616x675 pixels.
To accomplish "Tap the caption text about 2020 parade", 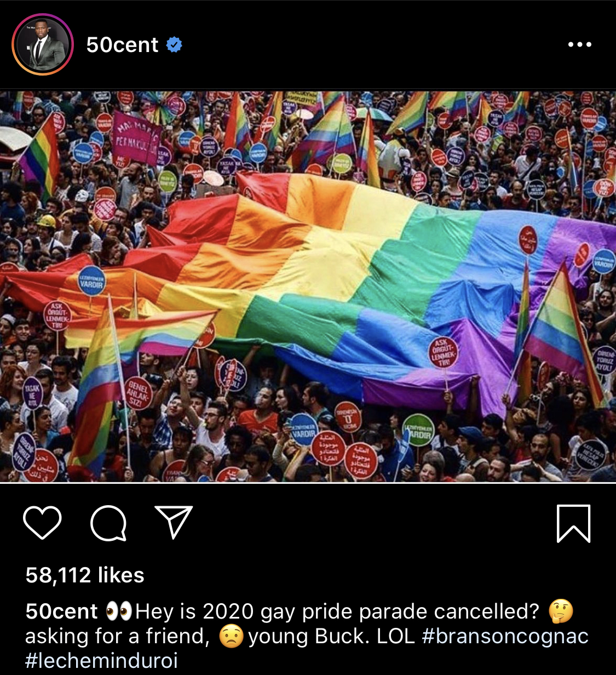I will pyautogui.click(x=337, y=611).
